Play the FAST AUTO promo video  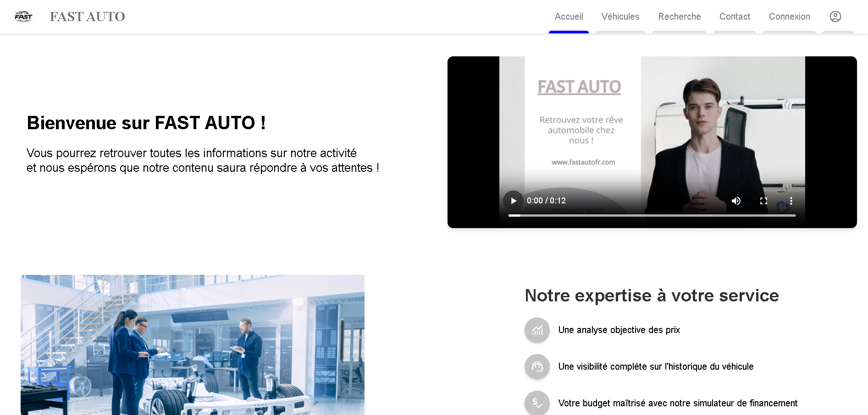[x=513, y=201]
